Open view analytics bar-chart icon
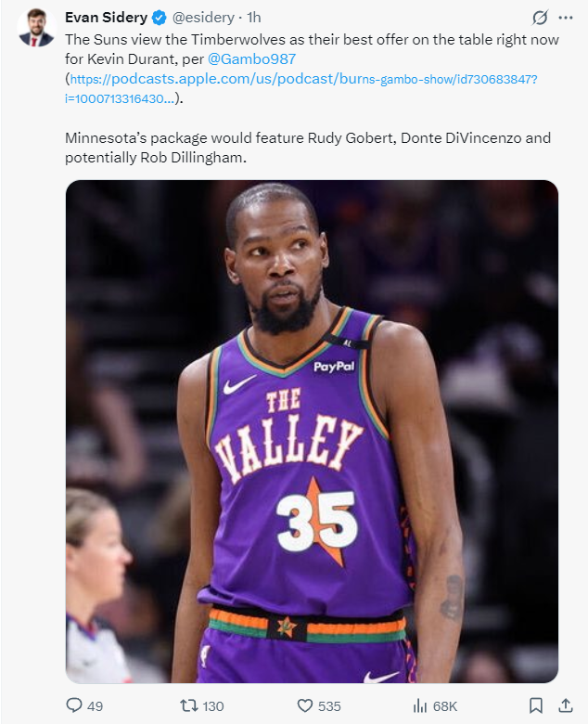The width and height of the screenshot is (588, 724). tap(419, 705)
